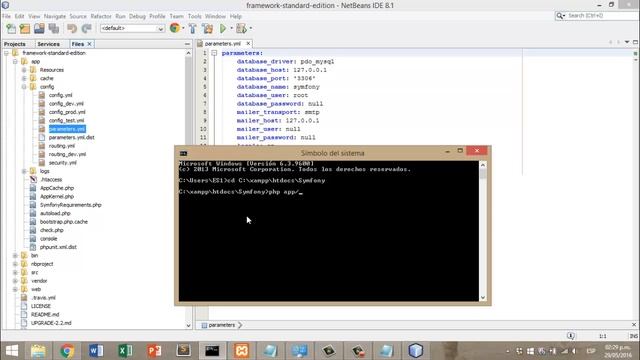Open the Debug Project dropdown arrow

pos(250,28)
